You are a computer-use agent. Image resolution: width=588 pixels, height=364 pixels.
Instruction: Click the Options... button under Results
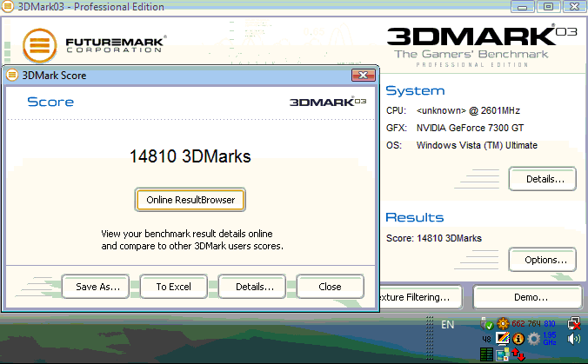coord(542,259)
